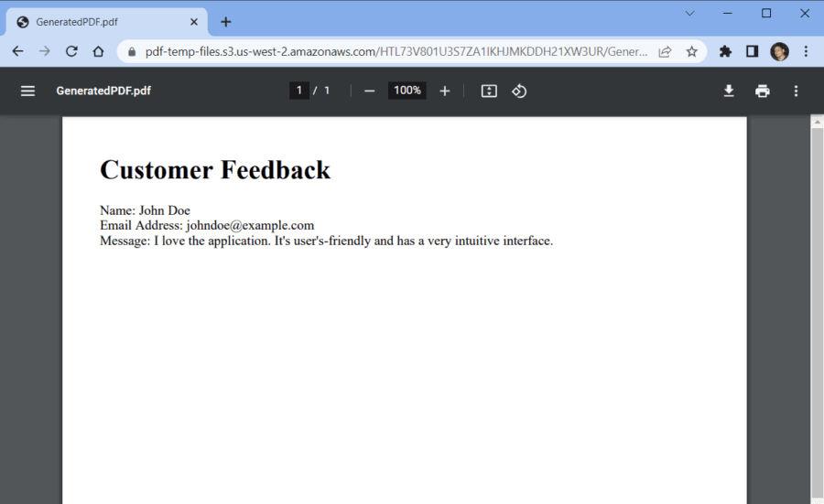Click the 100% zoom level field
The image size is (824, 504).
pos(407,91)
